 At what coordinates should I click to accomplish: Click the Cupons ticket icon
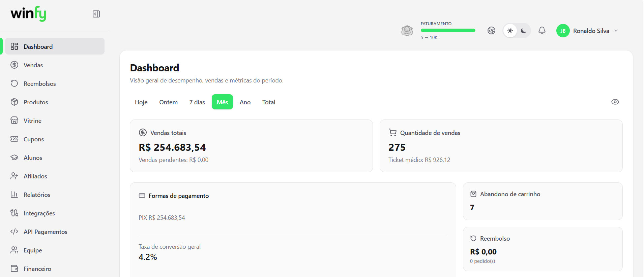tap(14, 139)
